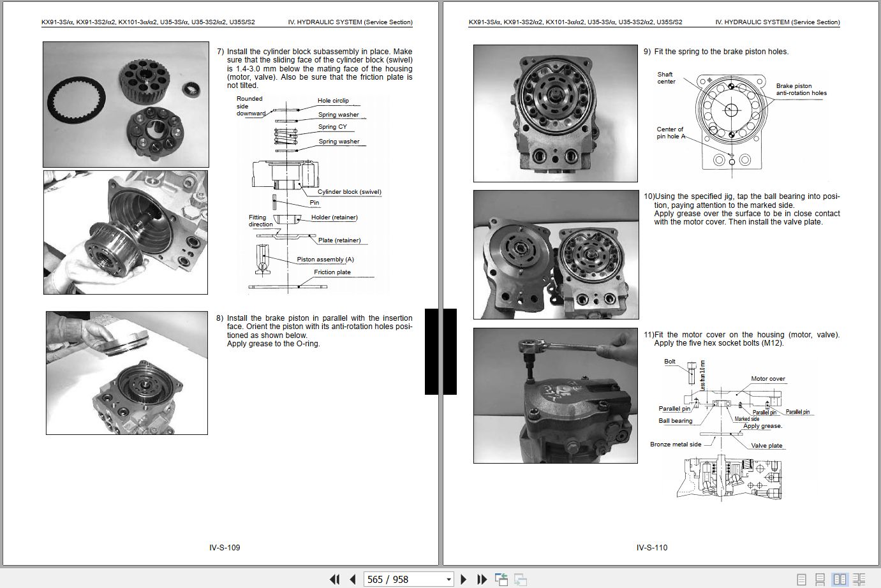Image resolution: width=881 pixels, height=588 pixels.
Task: Click the 'Valve plate' diagram label
Action: tap(767, 446)
